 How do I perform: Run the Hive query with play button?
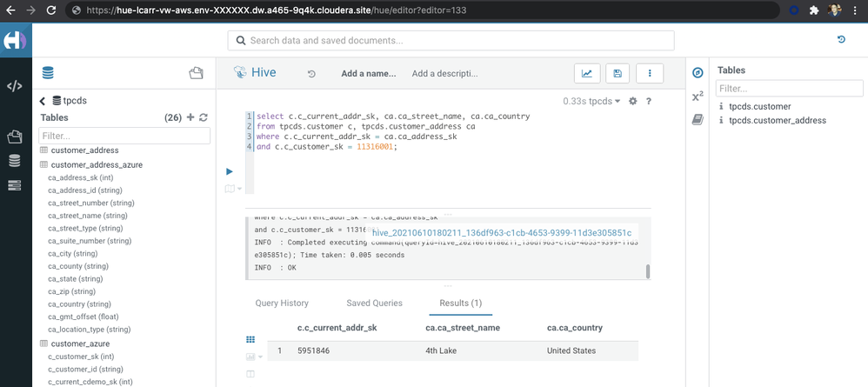(230, 171)
